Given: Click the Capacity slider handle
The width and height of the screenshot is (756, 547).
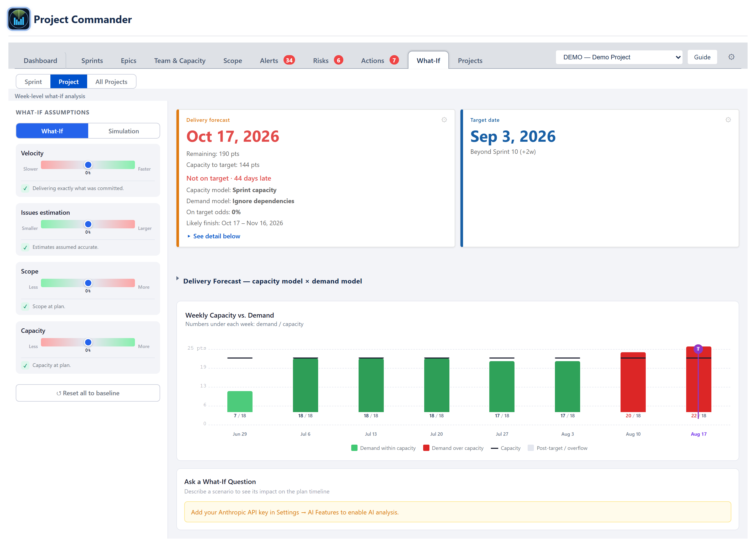Looking at the screenshot, I should tap(88, 342).
